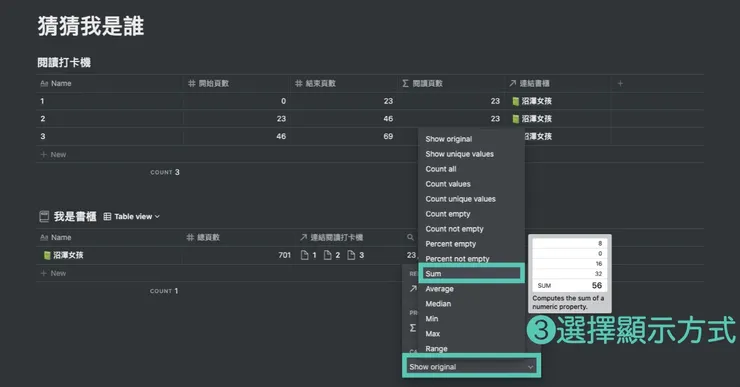Select Count all option
The height and width of the screenshot is (387, 740).
point(441,169)
